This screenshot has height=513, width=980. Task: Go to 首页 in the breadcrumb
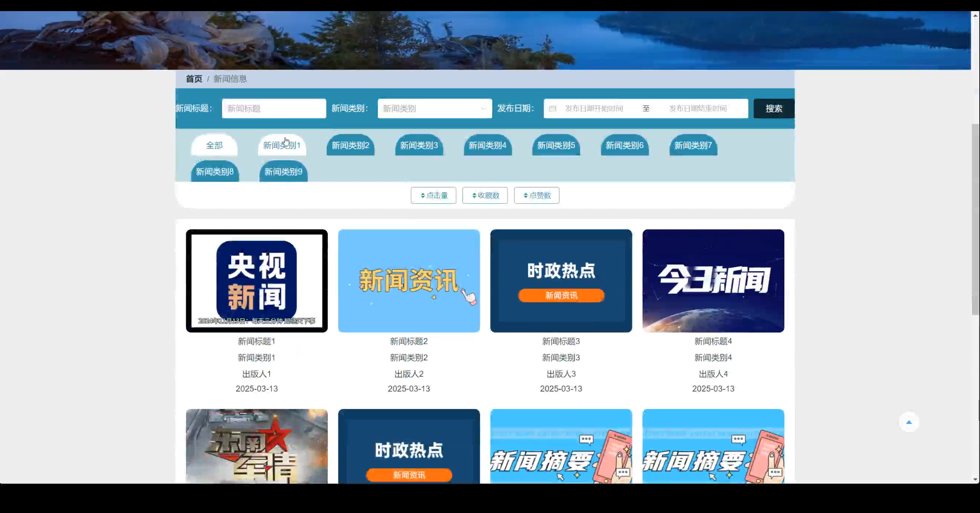coord(194,79)
